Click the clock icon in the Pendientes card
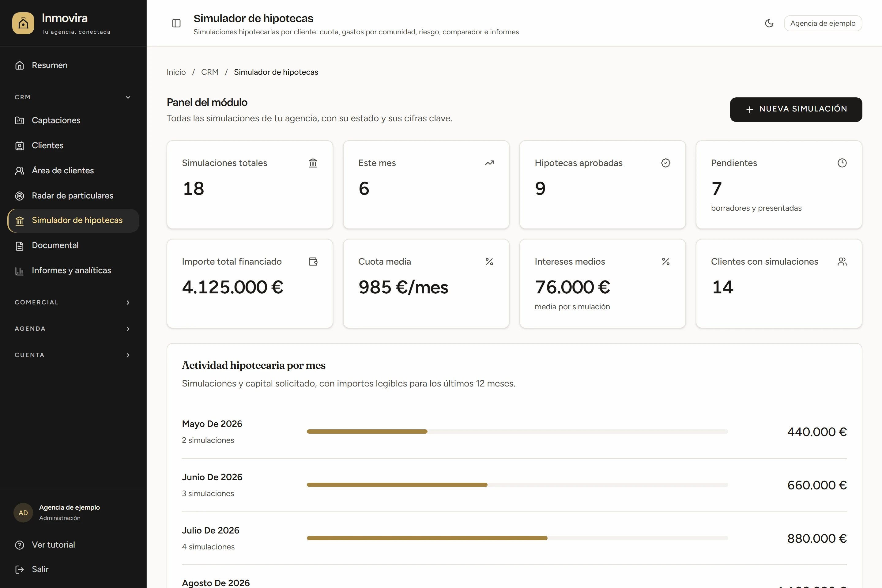Viewport: 882px width, 588px height. tap(842, 163)
